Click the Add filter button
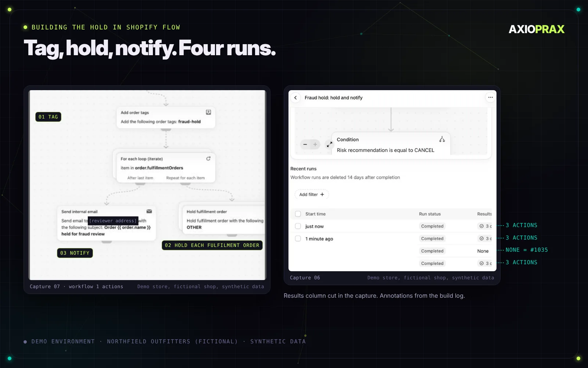The width and height of the screenshot is (588, 368). (x=312, y=195)
